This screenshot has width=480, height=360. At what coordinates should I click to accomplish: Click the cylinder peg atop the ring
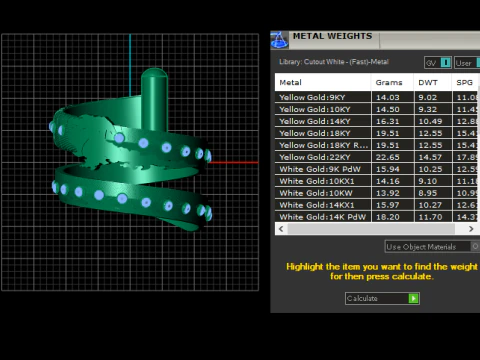pos(154,100)
